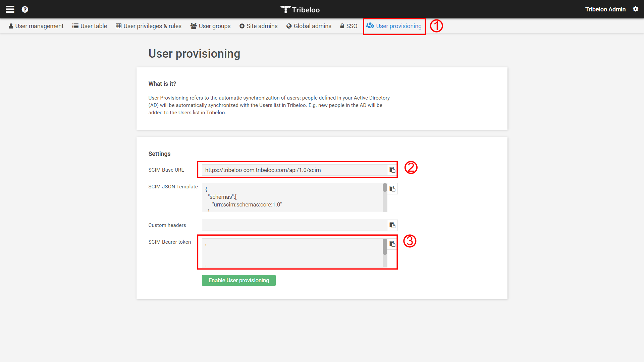Copy the SCIM Base URL value
This screenshot has height=362, width=644.
pyautogui.click(x=392, y=170)
